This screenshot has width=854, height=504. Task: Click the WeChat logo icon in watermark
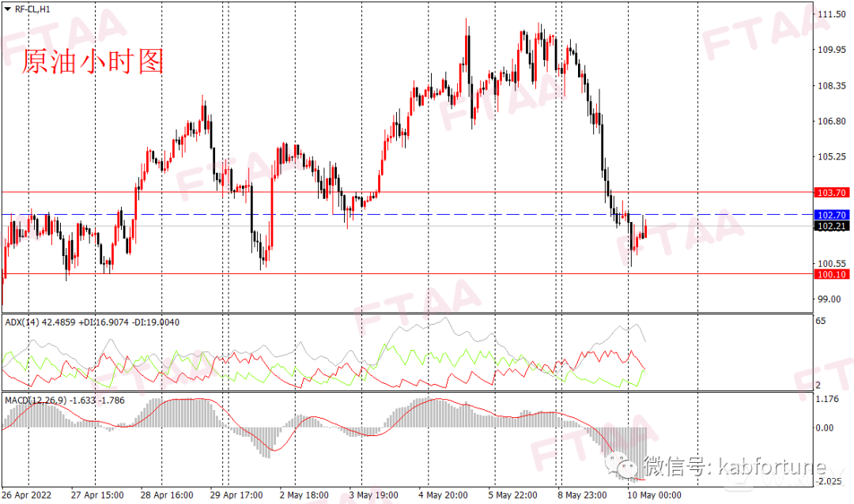pos(624,467)
